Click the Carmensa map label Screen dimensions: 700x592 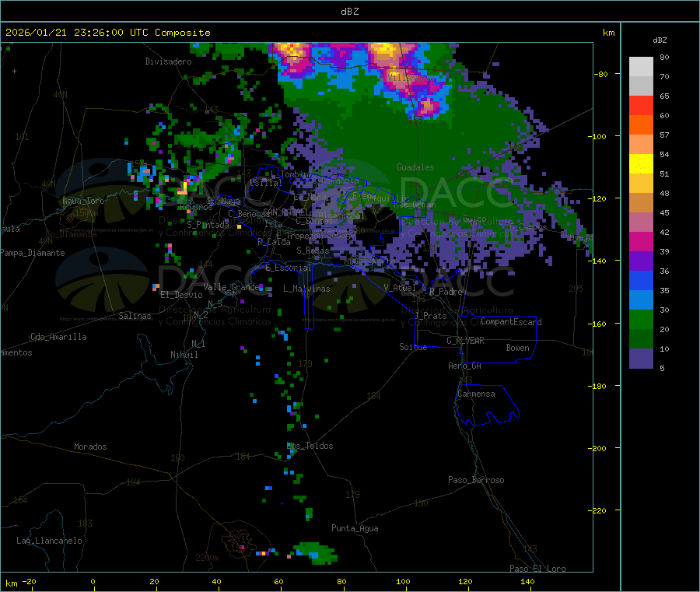(x=476, y=394)
